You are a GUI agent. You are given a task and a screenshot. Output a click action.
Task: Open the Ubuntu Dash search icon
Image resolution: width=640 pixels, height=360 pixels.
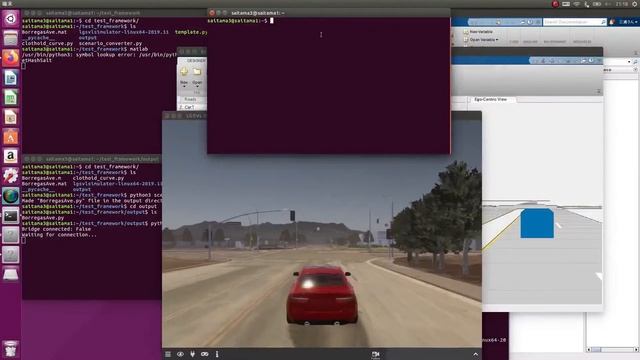click(x=11, y=18)
